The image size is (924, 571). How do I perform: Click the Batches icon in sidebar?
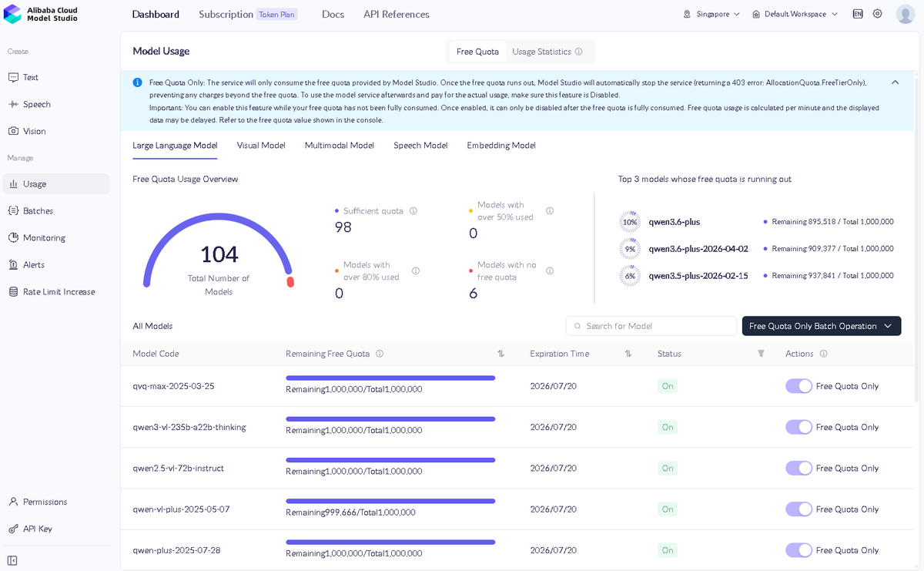[13, 210]
